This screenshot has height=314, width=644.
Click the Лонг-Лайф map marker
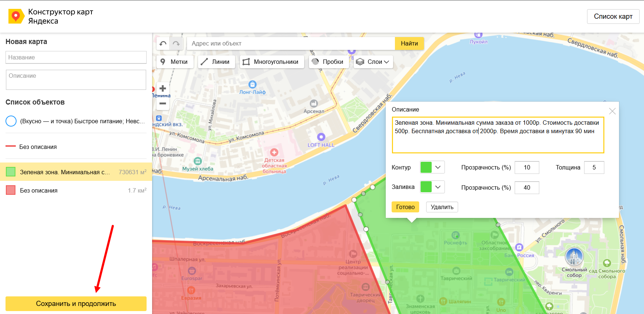point(252,84)
